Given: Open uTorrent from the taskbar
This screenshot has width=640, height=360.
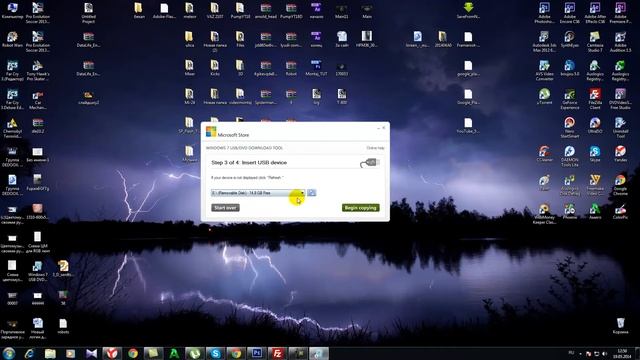Looking at the screenshot, I should 195,353.
